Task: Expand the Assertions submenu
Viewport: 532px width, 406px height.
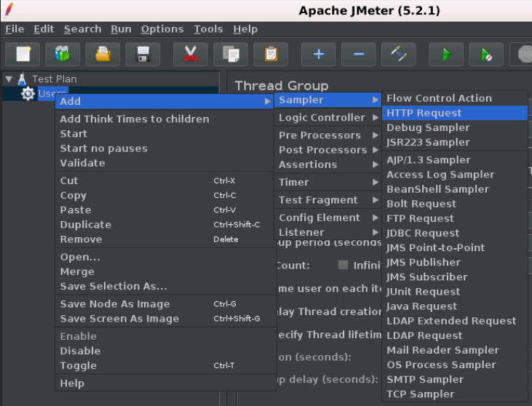Action: click(327, 164)
